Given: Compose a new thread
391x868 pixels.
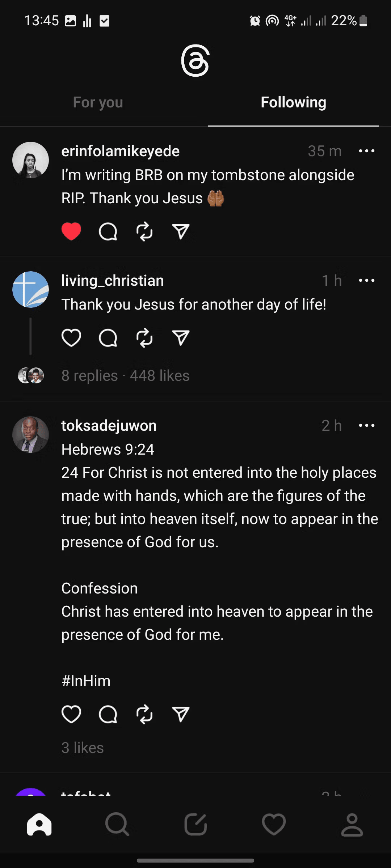Looking at the screenshot, I should point(195,825).
